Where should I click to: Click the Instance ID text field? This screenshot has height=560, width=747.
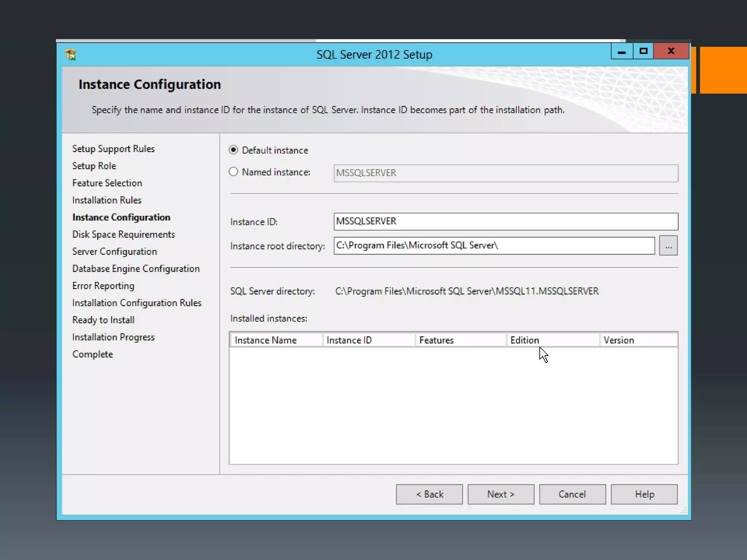coord(506,222)
